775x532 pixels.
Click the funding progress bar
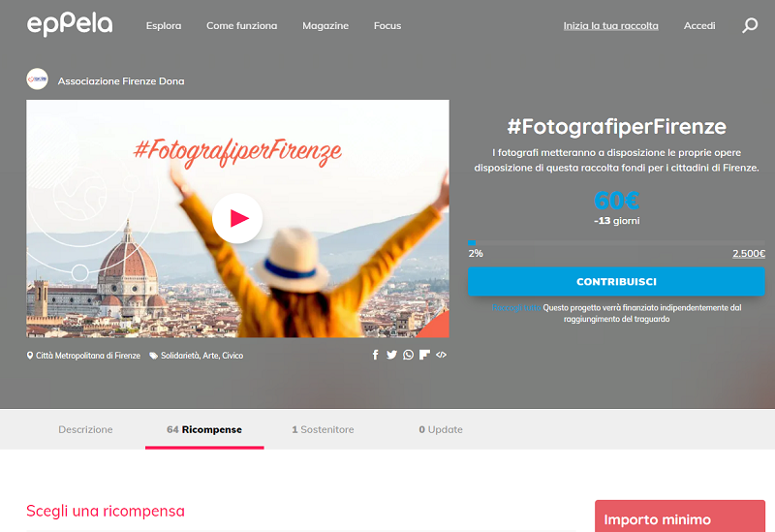(616, 243)
